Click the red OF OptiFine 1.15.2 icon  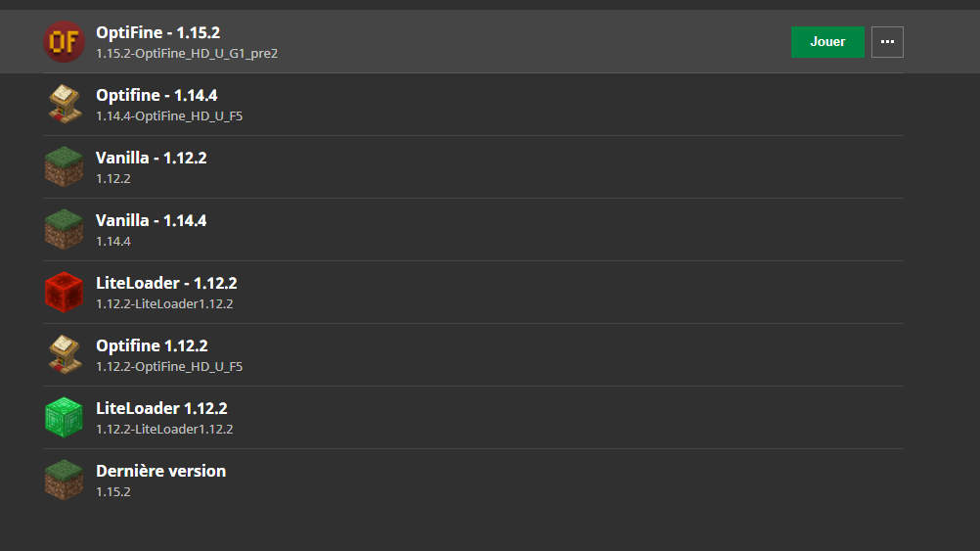coord(64,42)
